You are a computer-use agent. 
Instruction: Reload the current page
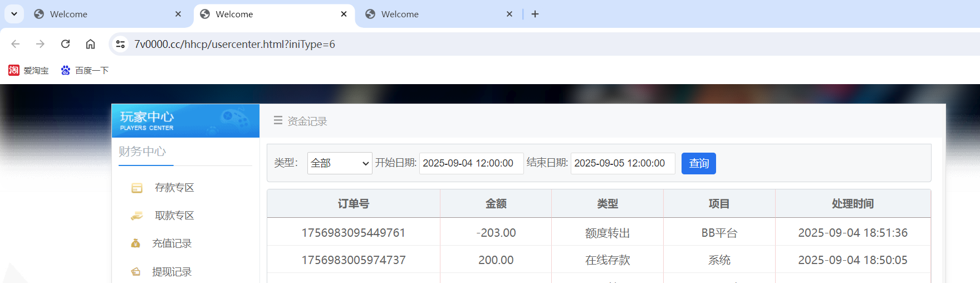coord(65,44)
